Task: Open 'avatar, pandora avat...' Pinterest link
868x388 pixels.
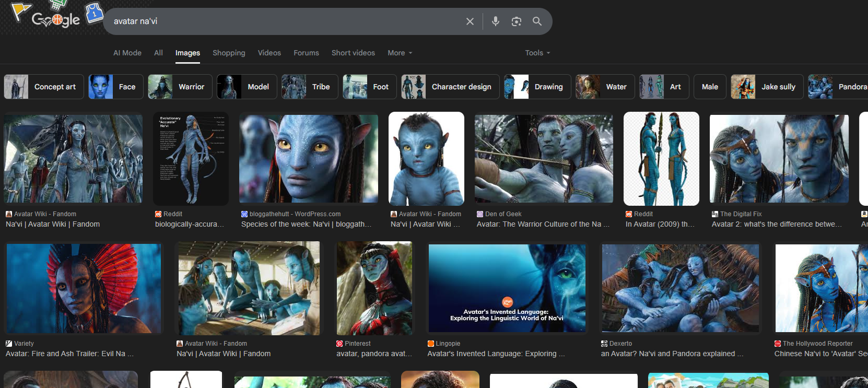Action: (x=374, y=354)
